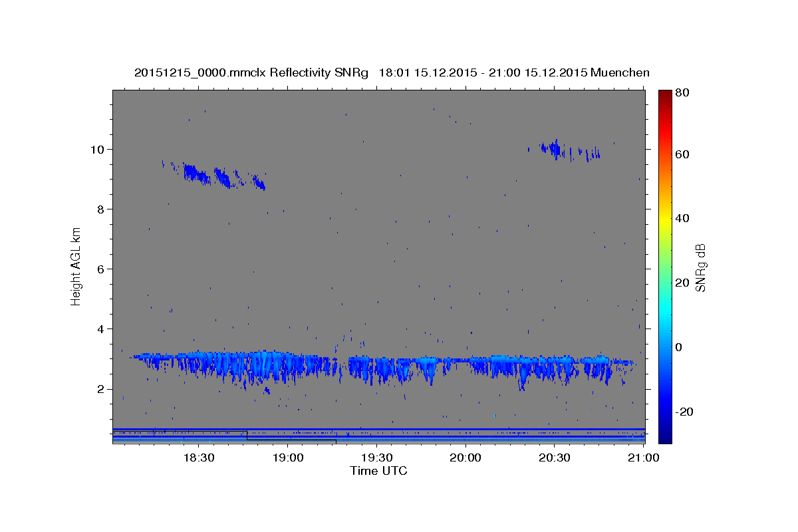Click the 20:30 time tick label
This screenshot has width=798, height=532.
(x=555, y=458)
